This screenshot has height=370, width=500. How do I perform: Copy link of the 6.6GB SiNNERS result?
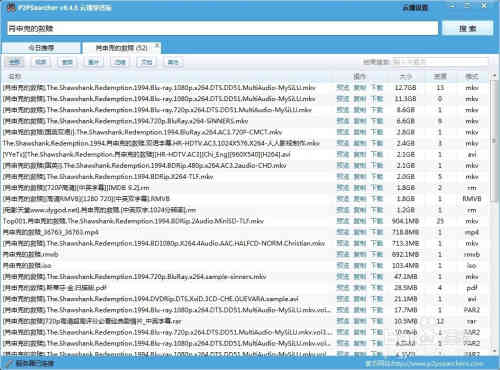coord(360,121)
